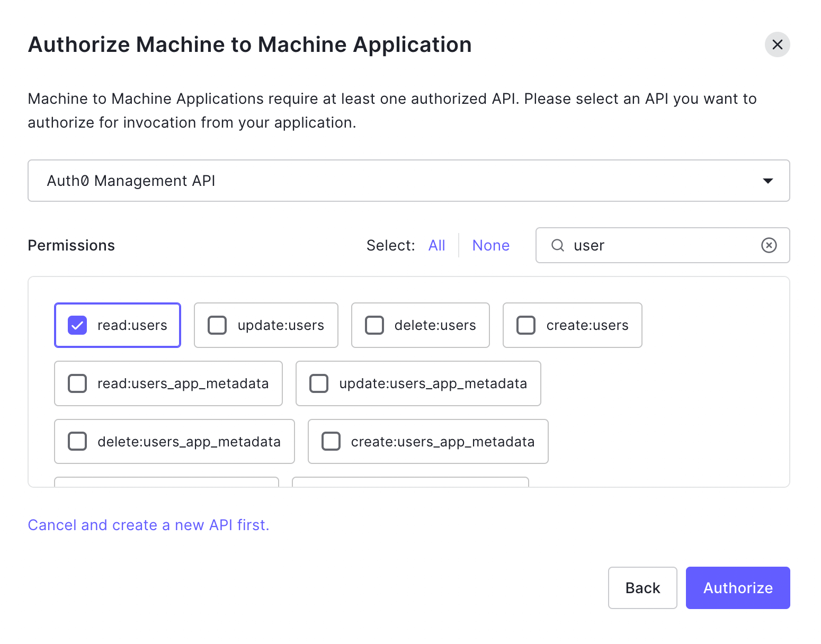Click the Authorize button
821x644 pixels.
coord(738,588)
